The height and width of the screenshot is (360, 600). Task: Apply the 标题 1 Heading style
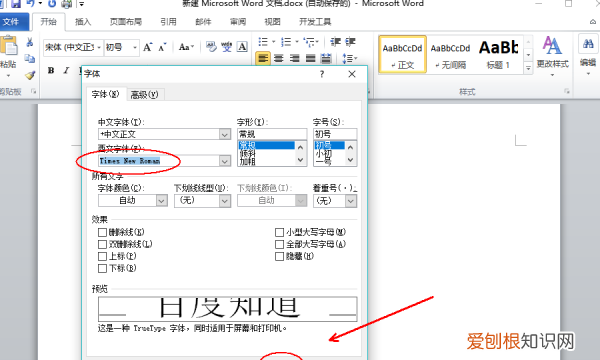498,54
